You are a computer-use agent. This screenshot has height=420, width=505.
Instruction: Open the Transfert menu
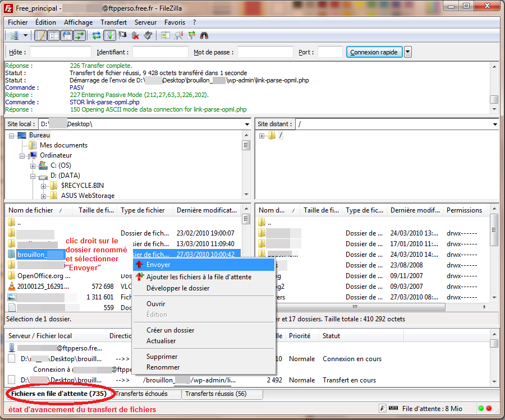click(x=113, y=22)
